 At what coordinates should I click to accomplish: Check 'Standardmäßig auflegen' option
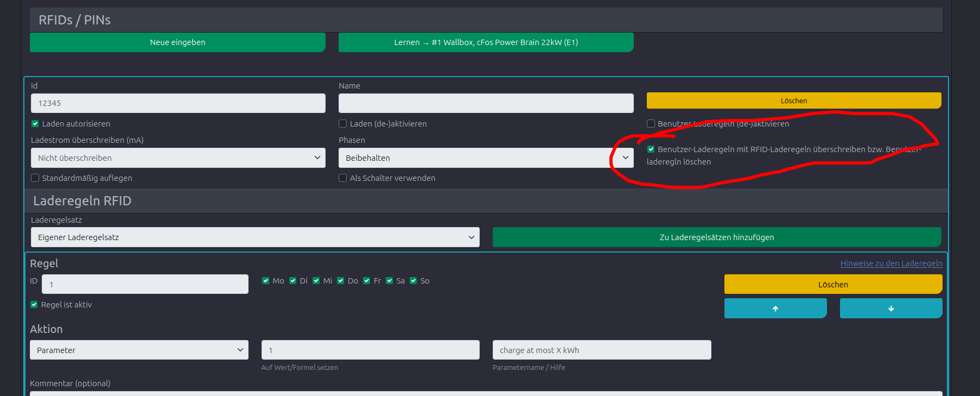tap(35, 178)
